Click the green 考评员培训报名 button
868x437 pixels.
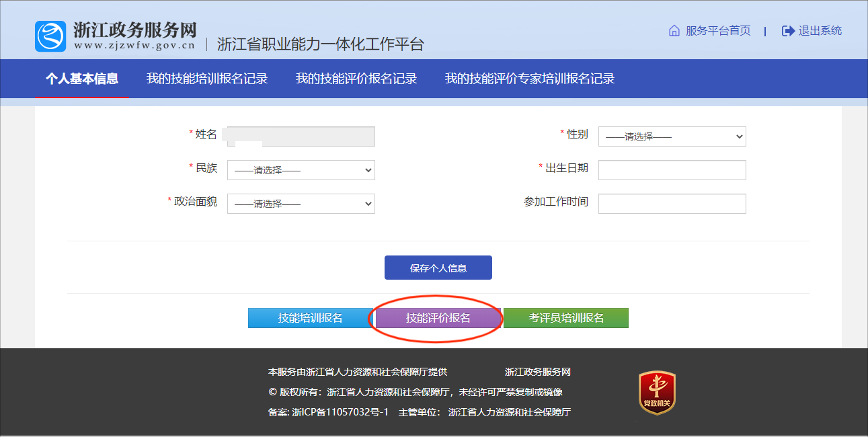pyautogui.click(x=565, y=318)
